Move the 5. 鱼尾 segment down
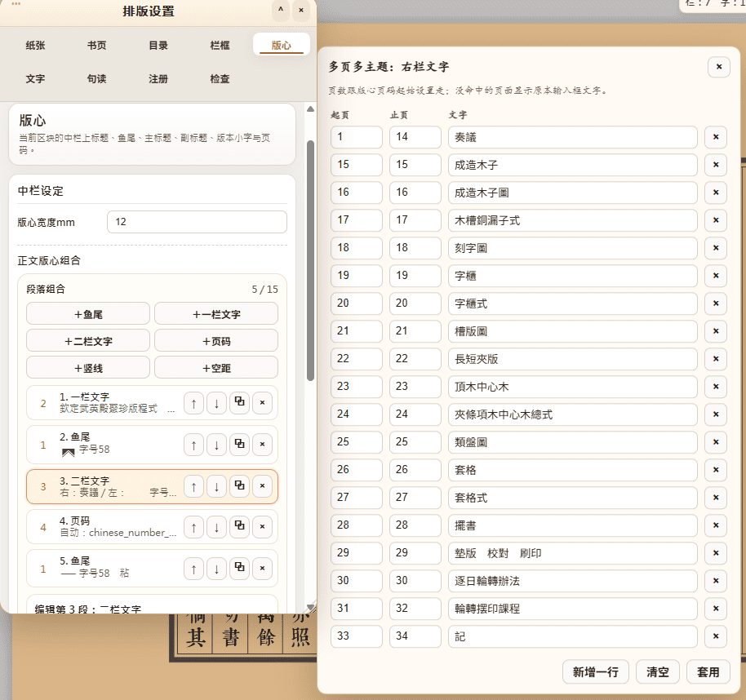This screenshot has width=746, height=700. [x=216, y=569]
